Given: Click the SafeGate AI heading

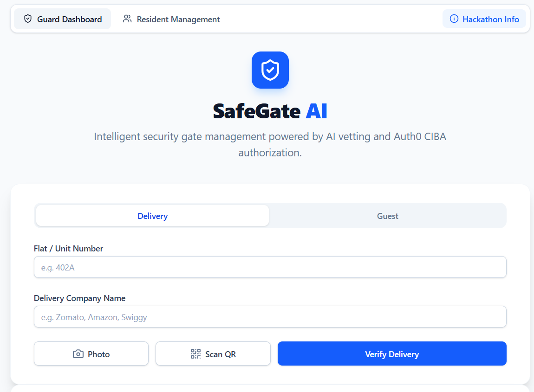Looking at the screenshot, I should (x=270, y=111).
